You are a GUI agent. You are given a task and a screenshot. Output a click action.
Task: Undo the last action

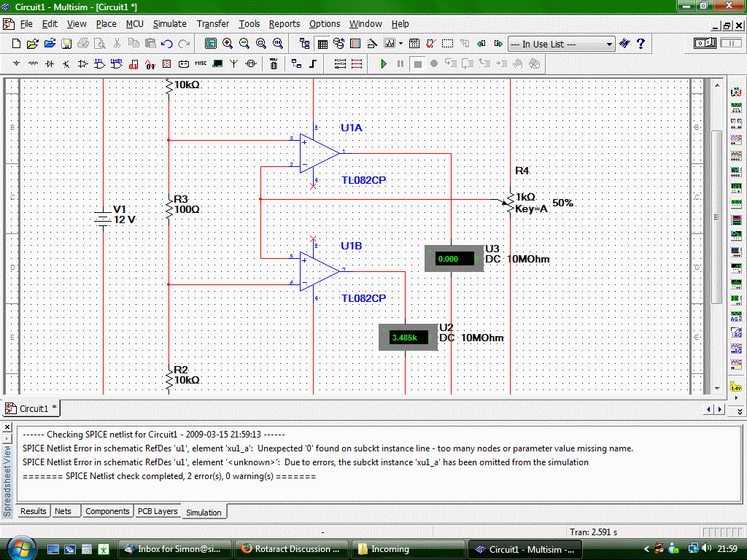pos(167,44)
